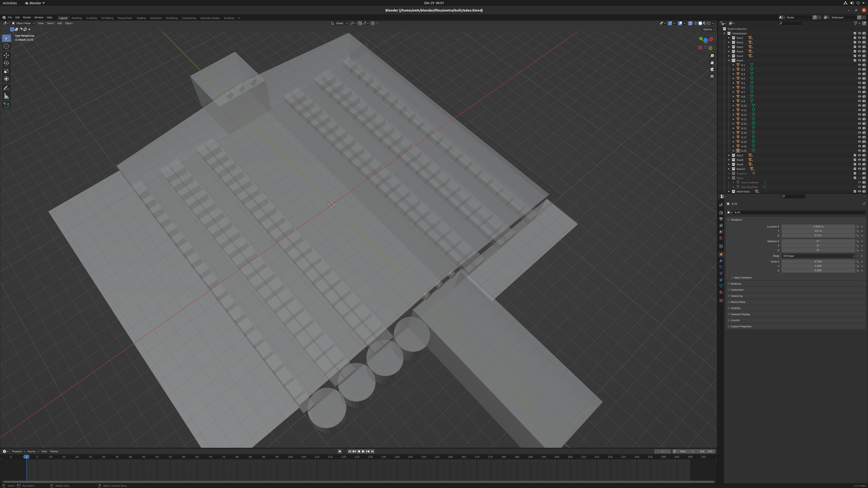Image resolution: width=868 pixels, height=488 pixels.
Task: Switch to rendered viewport shading
Action: tap(709, 23)
